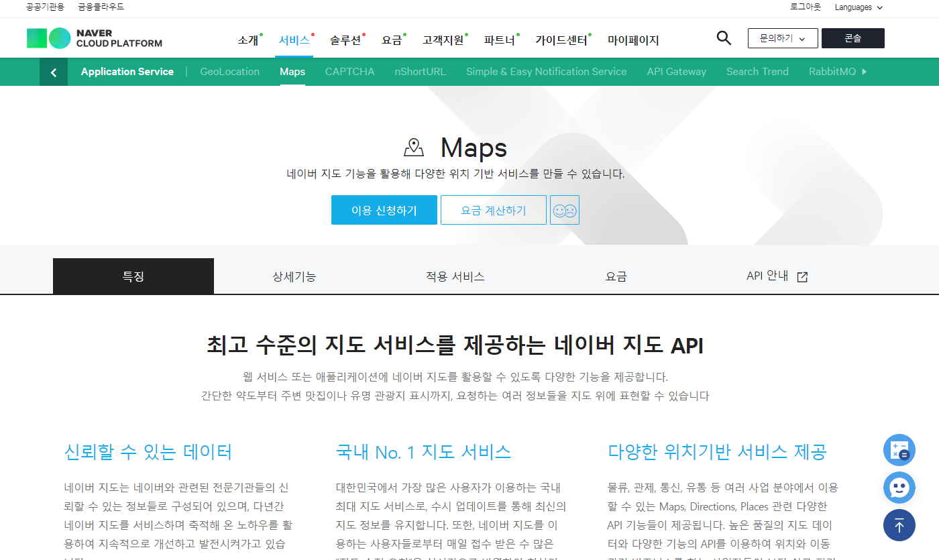Click the Naver Cloud Platform logo
Screen dimensions: 939x560
coord(95,38)
